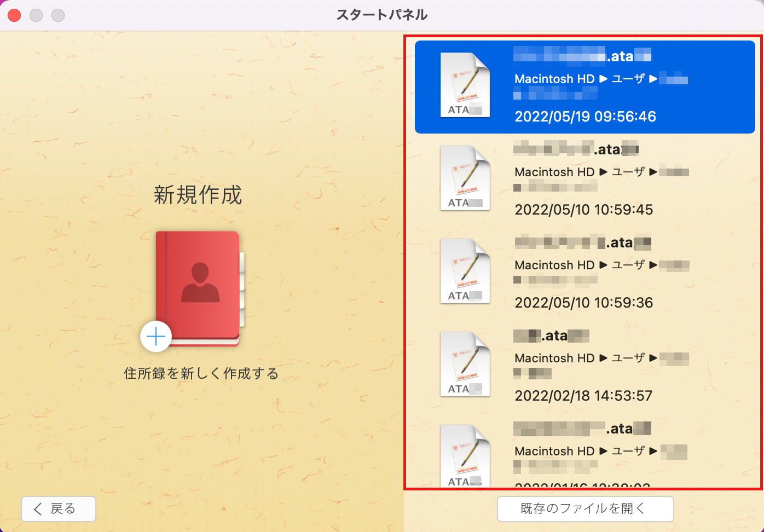Screen dimensions: 764x532
Task: Select the file timestamped 2022/05/10 10:59:45
Action: [583, 210]
